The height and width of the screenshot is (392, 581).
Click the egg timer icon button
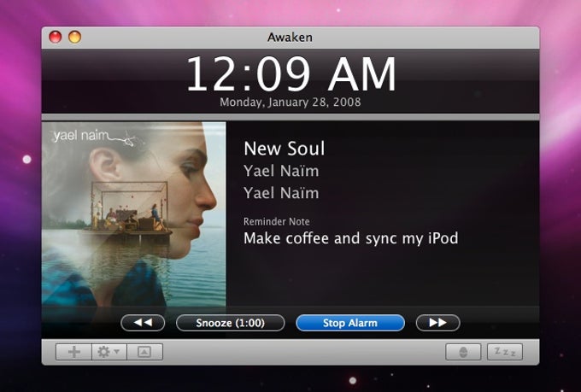pyautogui.click(x=463, y=352)
